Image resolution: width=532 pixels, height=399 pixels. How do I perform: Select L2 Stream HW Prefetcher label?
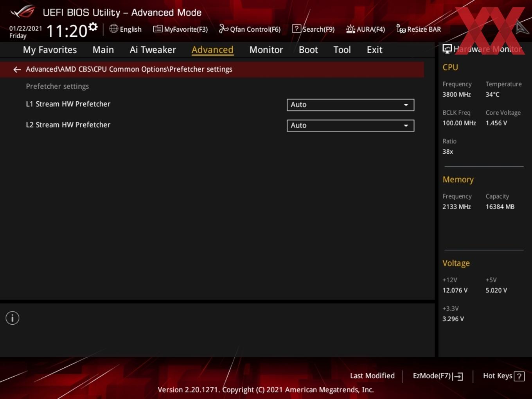click(68, 125)
